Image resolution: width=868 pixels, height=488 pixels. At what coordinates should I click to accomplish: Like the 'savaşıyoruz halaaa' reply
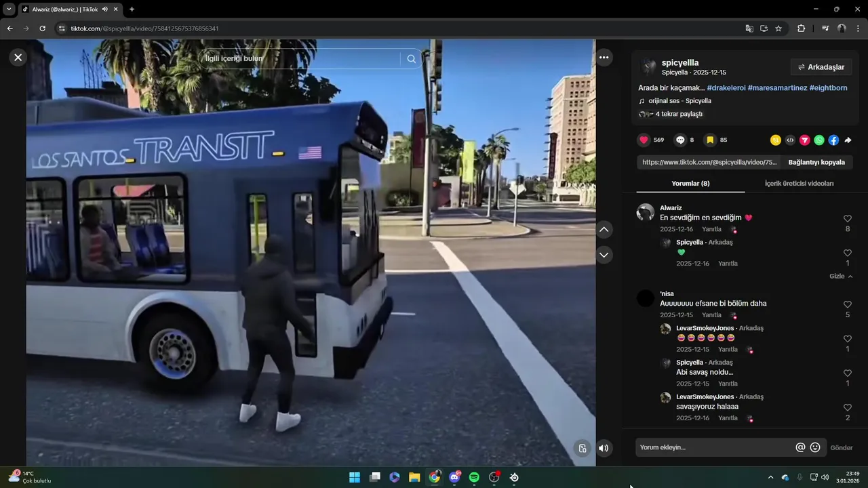(848, 408)
